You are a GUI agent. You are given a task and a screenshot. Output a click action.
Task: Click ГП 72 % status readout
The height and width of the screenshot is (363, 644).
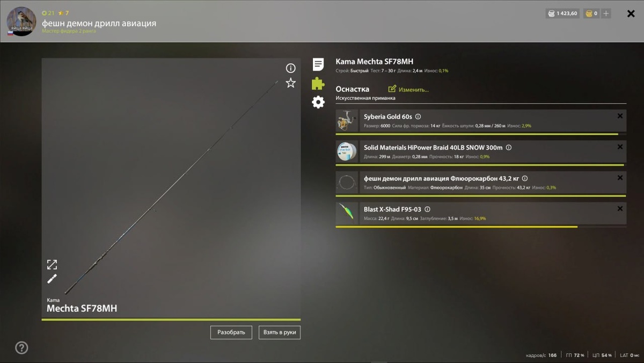click(575, 355)
